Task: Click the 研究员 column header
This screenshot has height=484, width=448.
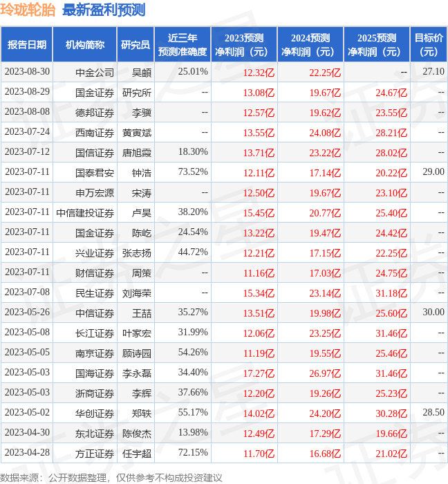Action: click(136, 45)
